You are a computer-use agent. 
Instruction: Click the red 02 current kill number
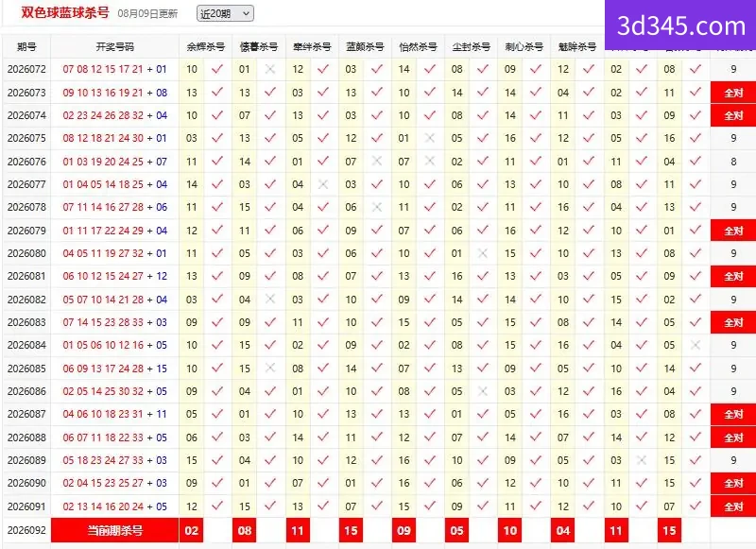point(192,531)
